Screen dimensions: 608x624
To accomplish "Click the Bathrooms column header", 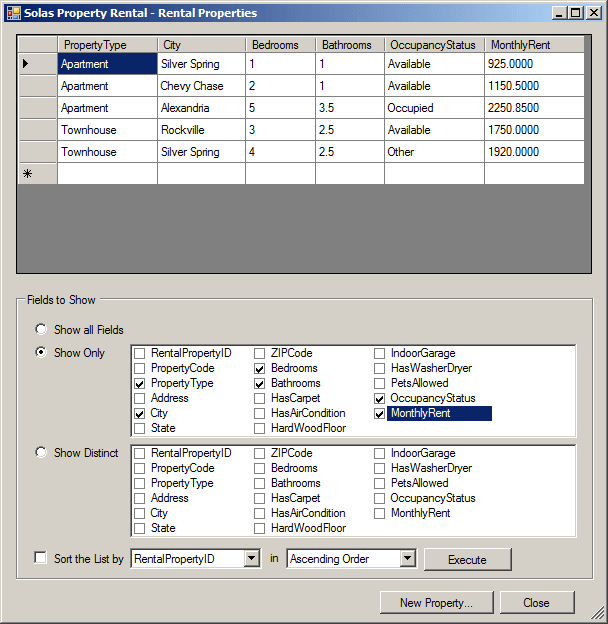I will pyautogui.click(x=350, y=45).
